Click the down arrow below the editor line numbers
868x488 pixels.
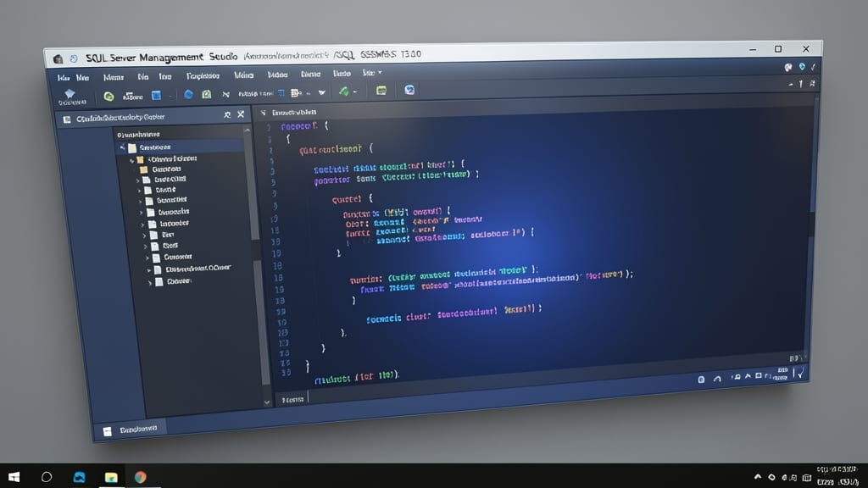tap(267, 402)
